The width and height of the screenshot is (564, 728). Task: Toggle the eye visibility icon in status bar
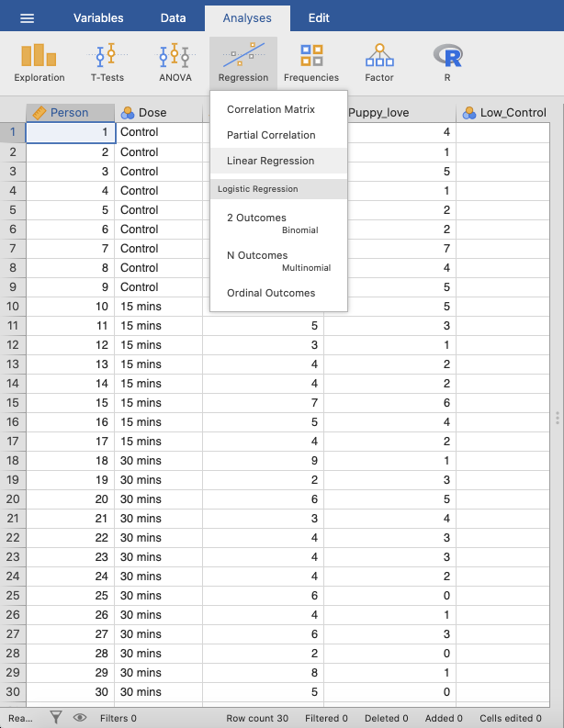coord(80,718)
